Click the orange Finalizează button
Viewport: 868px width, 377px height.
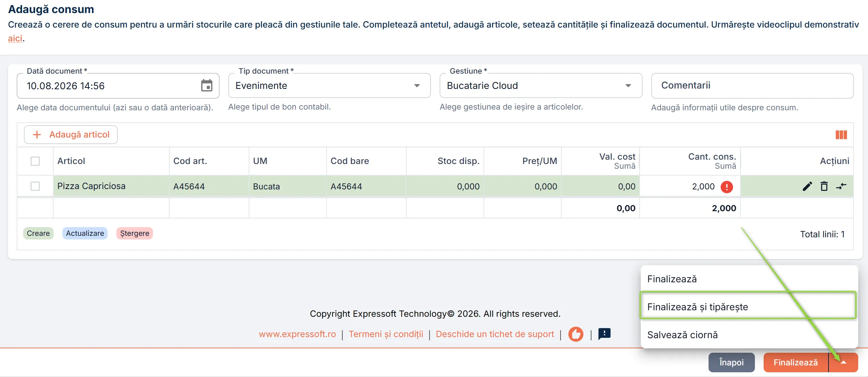[796, 362]
